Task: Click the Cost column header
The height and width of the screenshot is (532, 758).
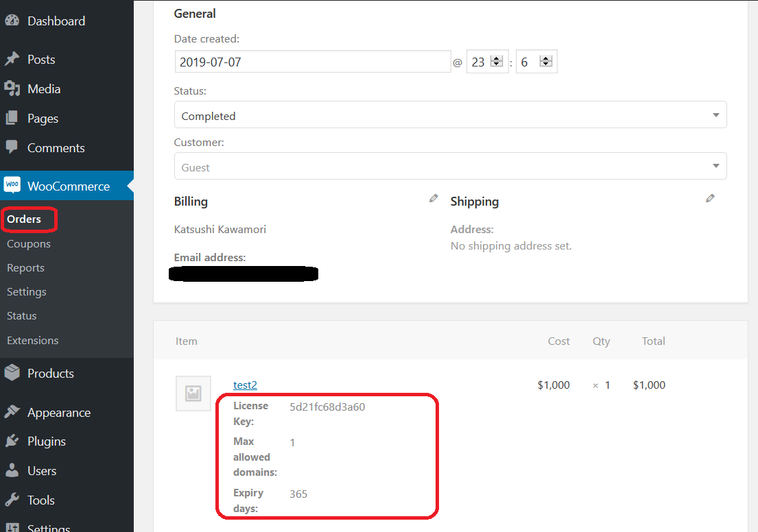Action: pyautogui.click(x=559, y=341)
